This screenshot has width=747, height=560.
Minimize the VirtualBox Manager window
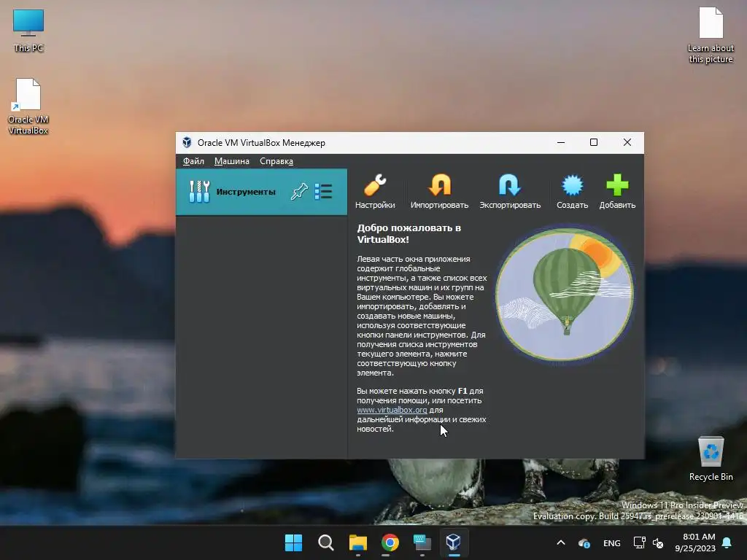pos(561,142)
